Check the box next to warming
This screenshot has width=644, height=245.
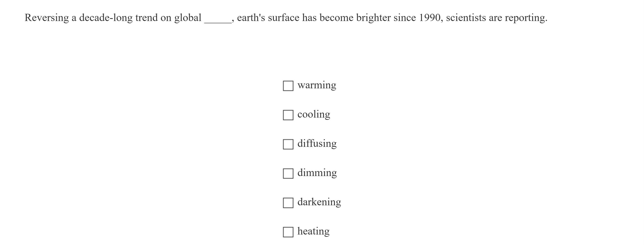288,86
